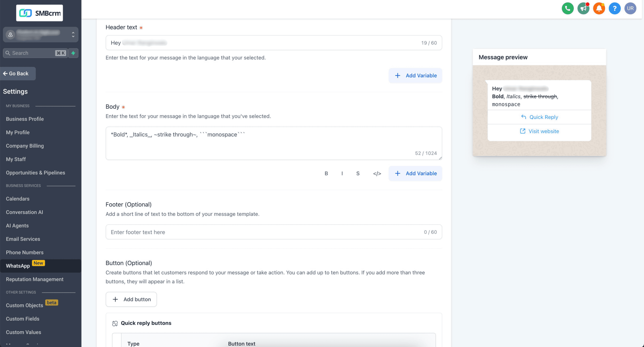Open the megaphone announcements icon
The image size is (644, 347).
[x=583, y=8]
